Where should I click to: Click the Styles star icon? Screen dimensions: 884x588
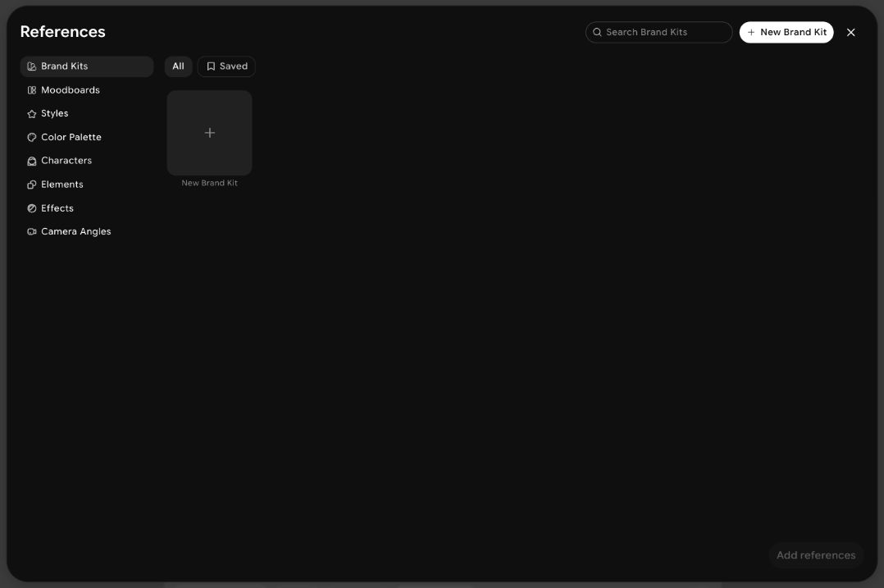pyautogui.click(x=31, y=114)
